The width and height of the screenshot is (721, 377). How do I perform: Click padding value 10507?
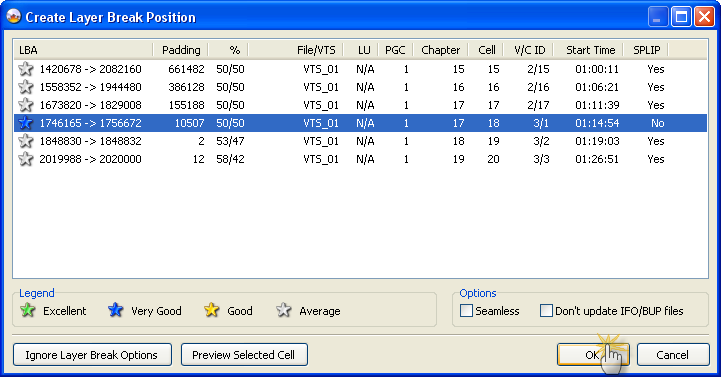(x=189, y=123)
